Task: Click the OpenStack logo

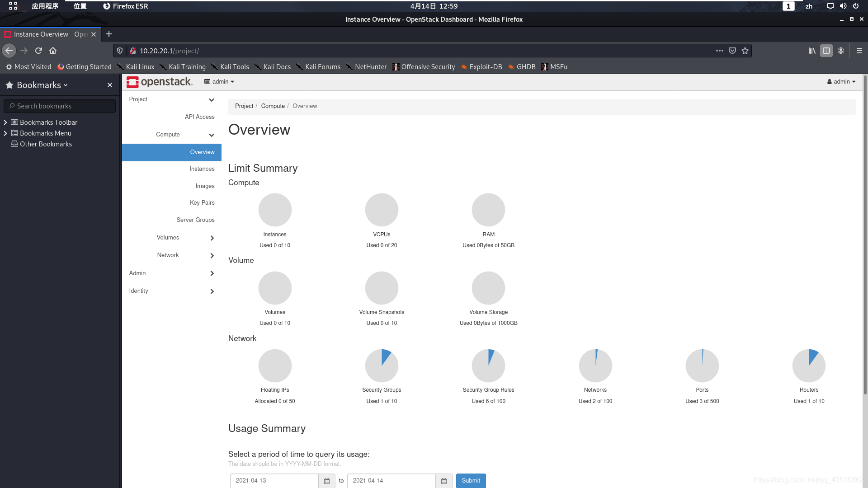Action: click(x=160, y=82)
